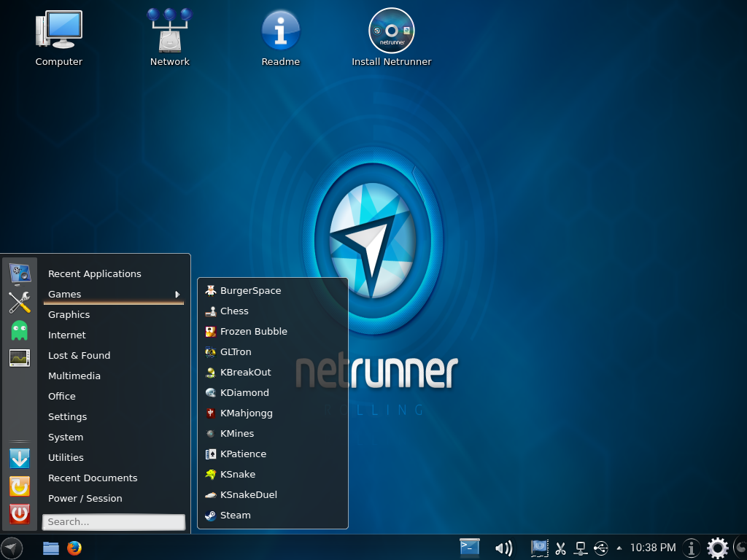Viewport: 747px width, 560px height.
Task: Open the file manager folder icon in taskbar
Action: click(x=51, y=548)
